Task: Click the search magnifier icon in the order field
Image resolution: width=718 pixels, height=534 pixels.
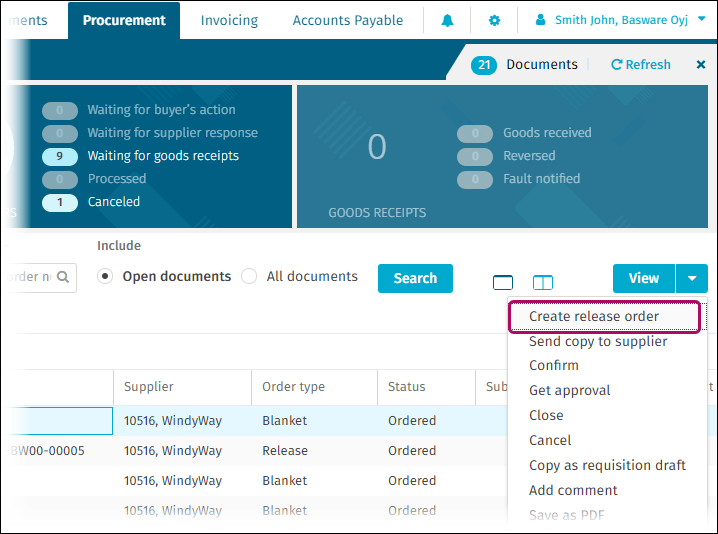Action: pos(63,277)
